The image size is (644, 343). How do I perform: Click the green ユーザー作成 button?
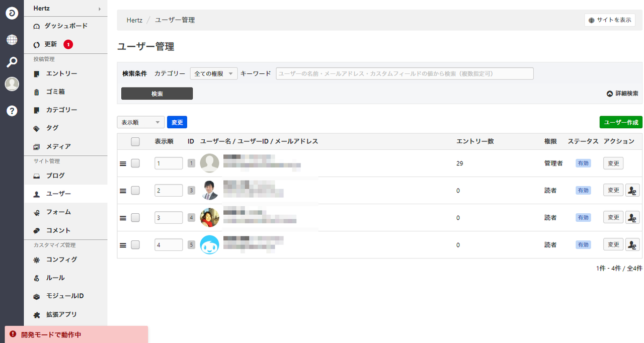(620, 122)
